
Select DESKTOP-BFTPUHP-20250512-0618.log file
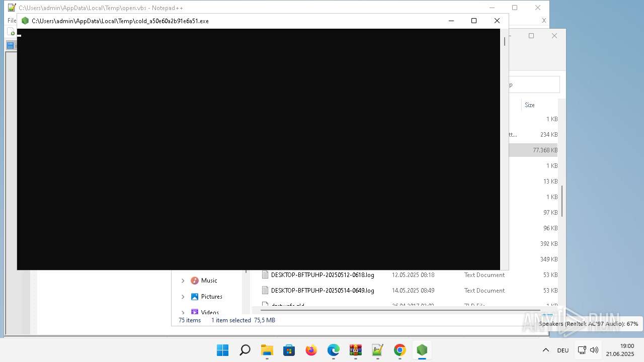tap(323, 275)
